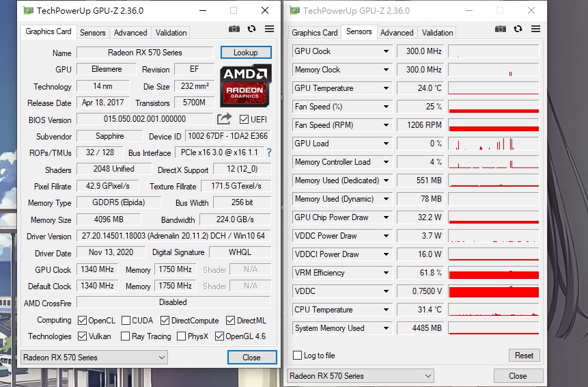Toggle the DirectCompute checkbox
The height and width of the screenshot is (387, 588).
pos(165,321)
